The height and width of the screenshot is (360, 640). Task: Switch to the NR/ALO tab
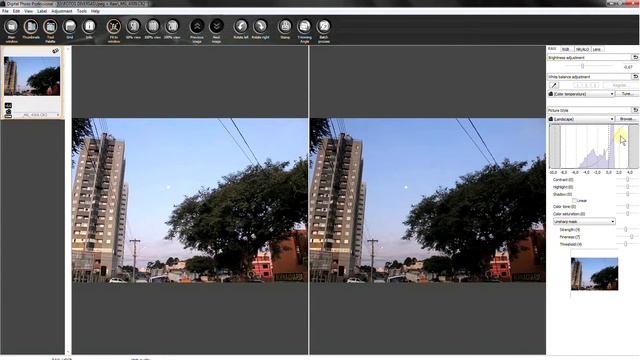[x=582, y=49]
